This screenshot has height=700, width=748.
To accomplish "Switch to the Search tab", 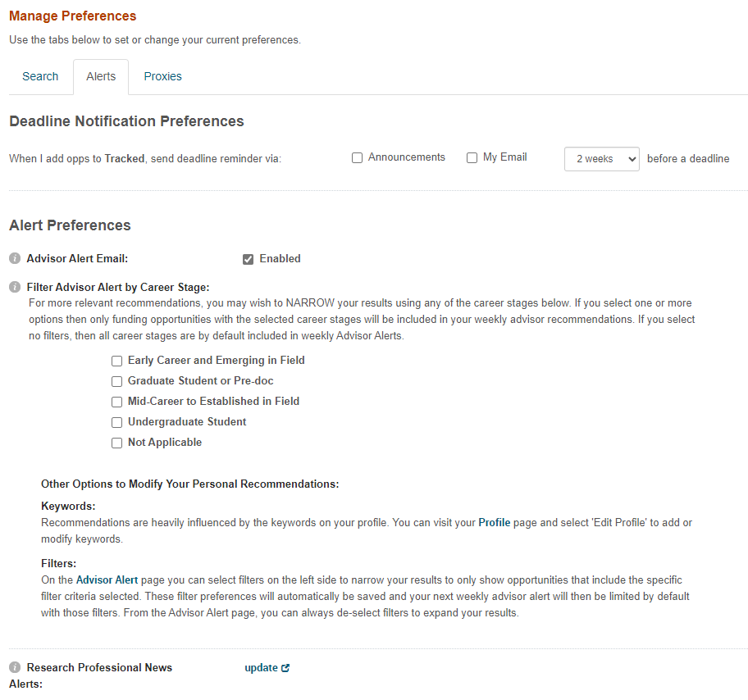I will point(40,76).
